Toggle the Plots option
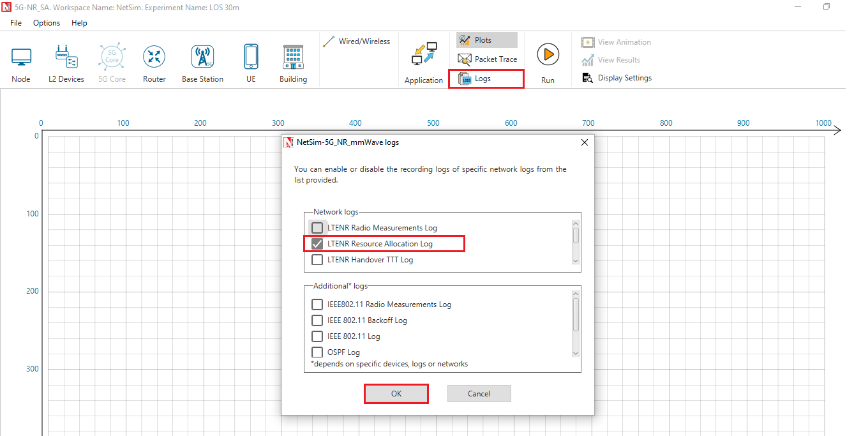Image resolution: width=868 pixels, height=436 pixels. pos(486,40)
